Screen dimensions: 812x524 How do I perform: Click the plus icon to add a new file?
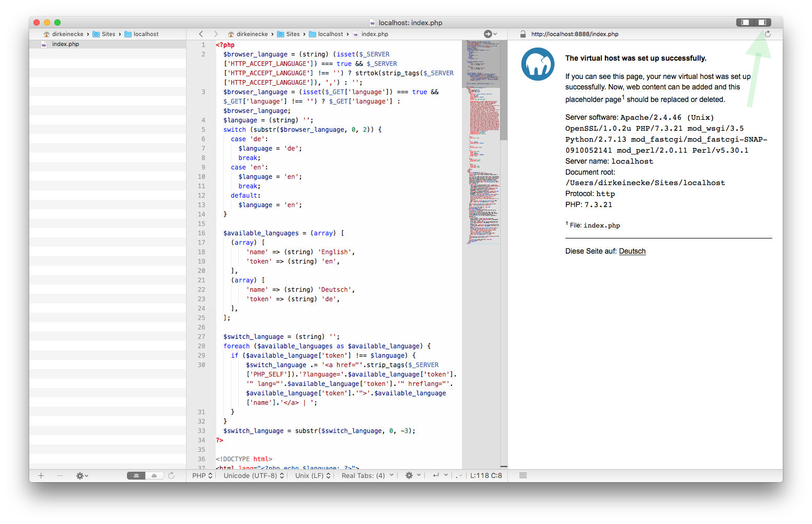[41, 475]
